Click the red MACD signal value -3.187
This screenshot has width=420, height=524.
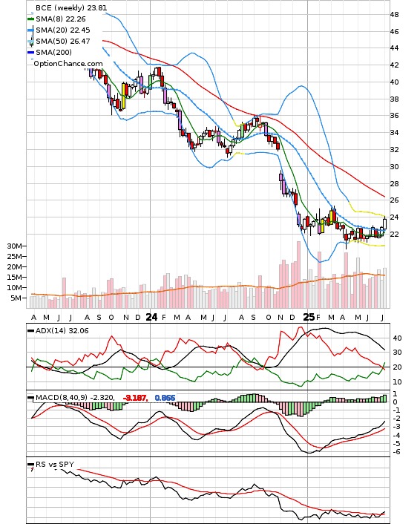(x=135, y=398)
